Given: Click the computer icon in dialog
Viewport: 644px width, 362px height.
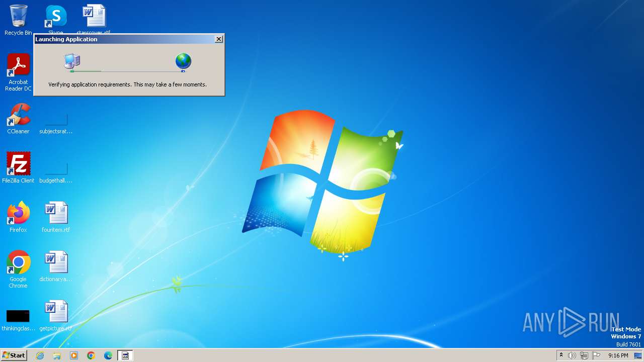Looking at the screenshot, I should tap(72, 61).
